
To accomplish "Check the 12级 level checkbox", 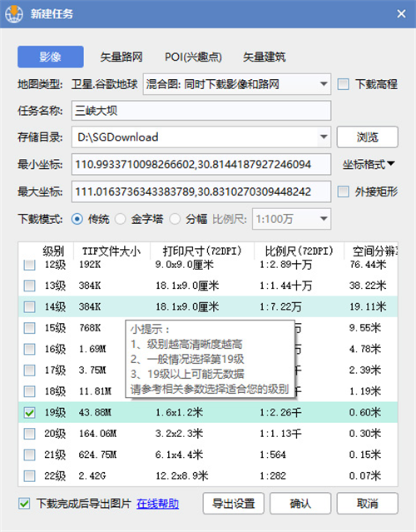I will [x=29, y=265].
